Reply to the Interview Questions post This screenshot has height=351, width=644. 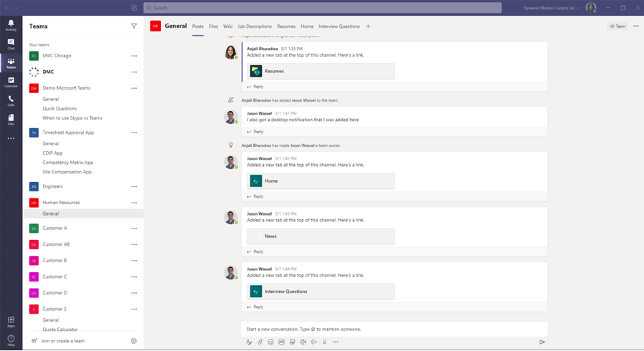255,307
